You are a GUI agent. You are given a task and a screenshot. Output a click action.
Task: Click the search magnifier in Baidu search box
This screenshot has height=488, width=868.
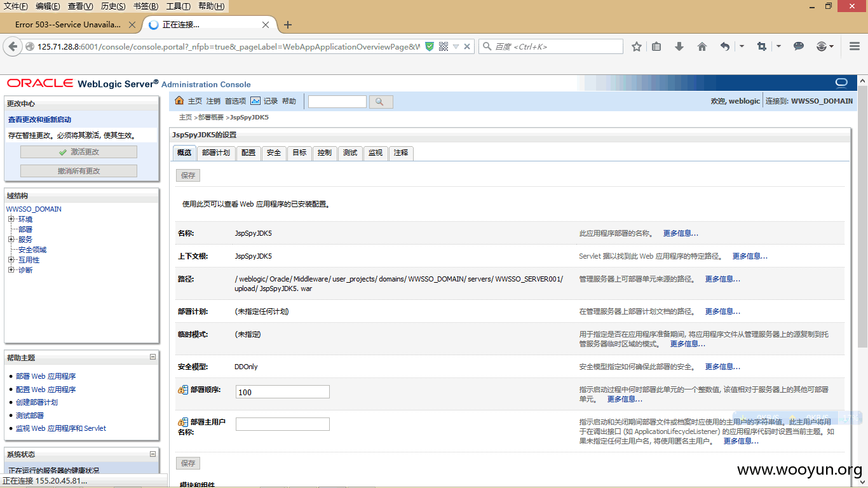pyautogui.click(x=487, y=46)
